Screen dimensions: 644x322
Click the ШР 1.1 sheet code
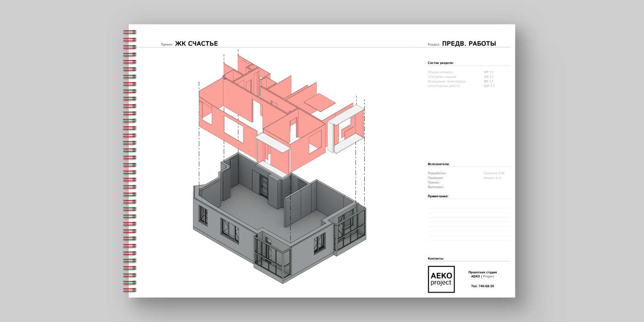[x=489, y=86]
